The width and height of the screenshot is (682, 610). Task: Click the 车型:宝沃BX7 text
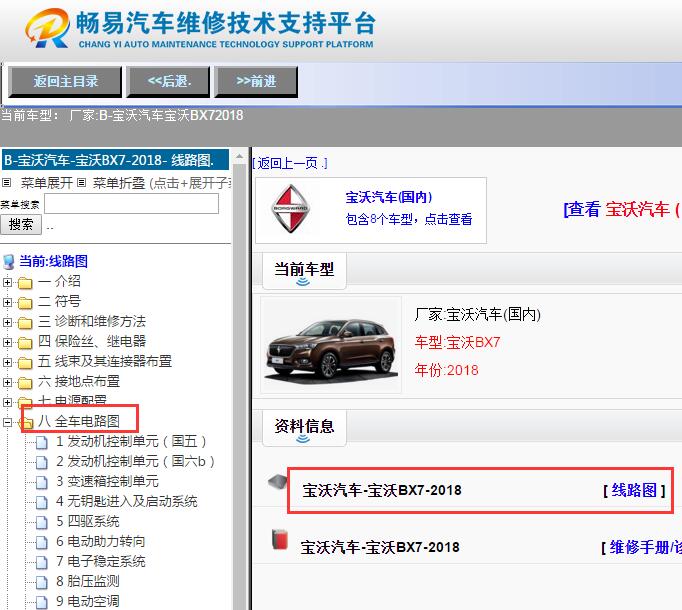click(x=457, y=342)
